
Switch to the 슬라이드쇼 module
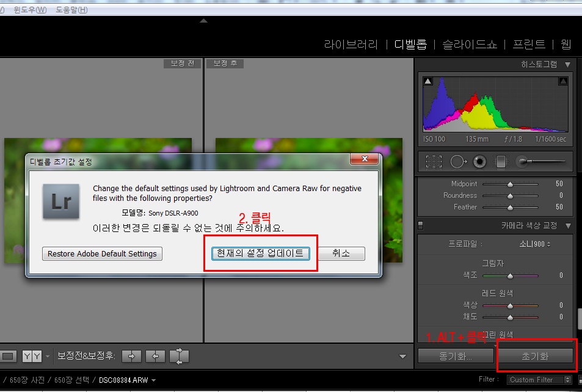point(470,44)
